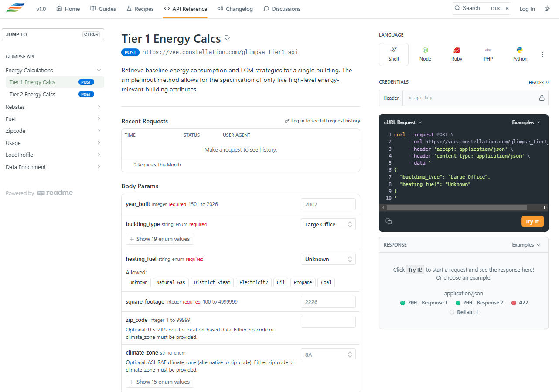This screenshot has width=559, height=392.
Task: Click the Electricity allowed value
Action: point(254,282)
